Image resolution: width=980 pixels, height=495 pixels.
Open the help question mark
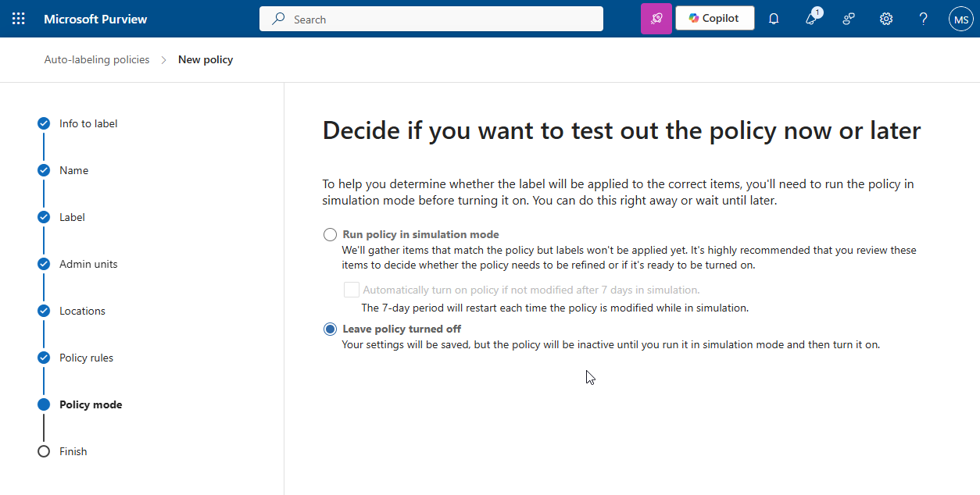(923, 18)
